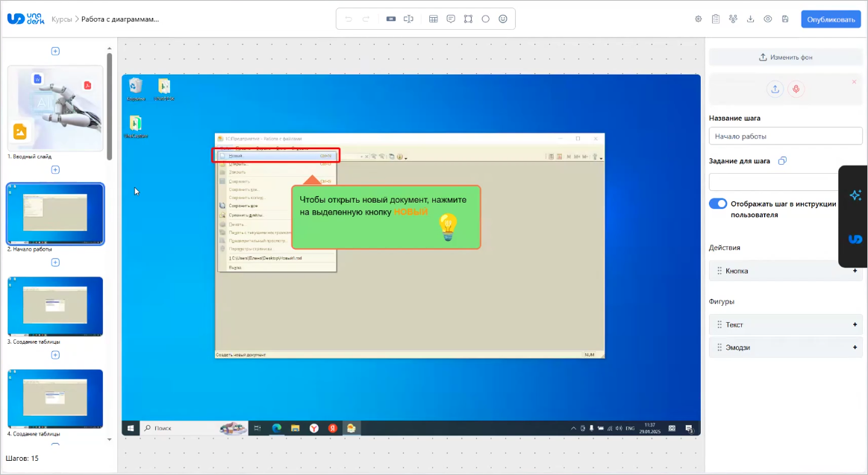
Task: Open slide 3 Создание таблицы thumbnail
Action: click(55, 306)
